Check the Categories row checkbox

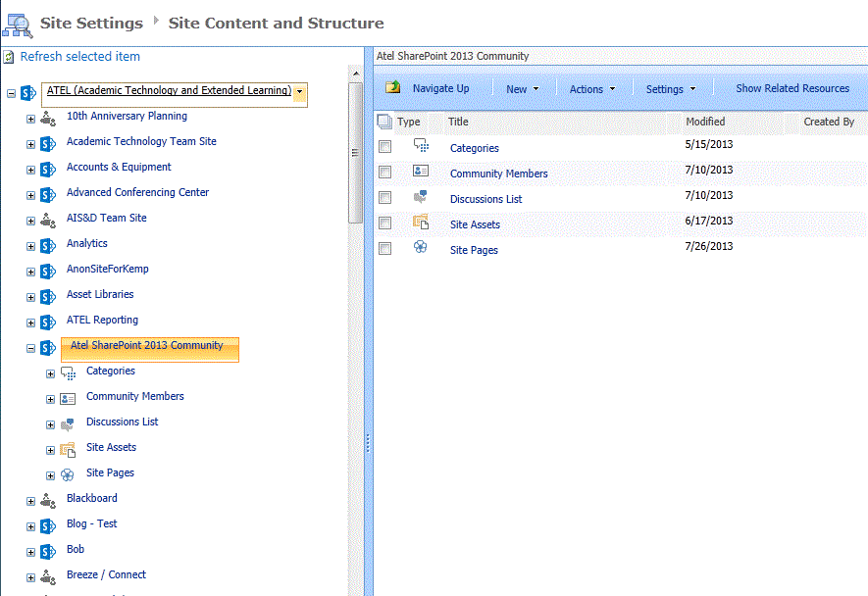pos(385,147)
